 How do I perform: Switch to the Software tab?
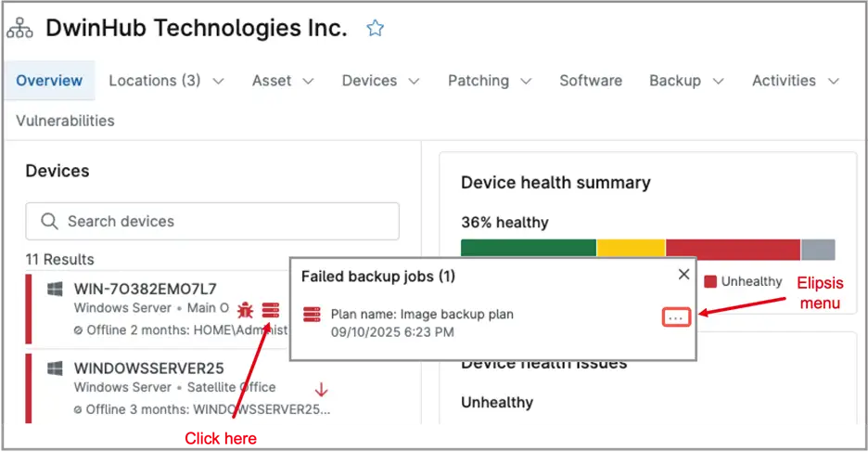click(x=591, y=81)
